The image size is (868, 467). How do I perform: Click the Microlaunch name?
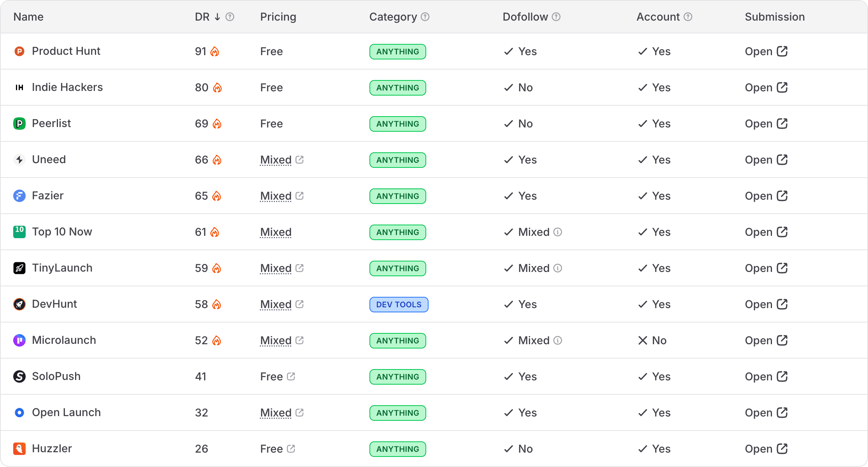click(x=64, y=340)
